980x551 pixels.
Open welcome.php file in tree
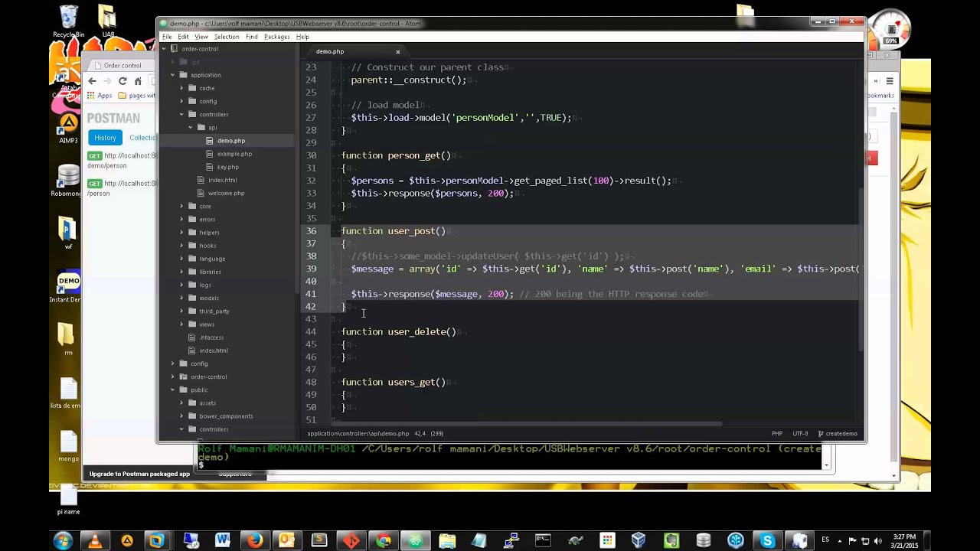click(227, 193)
